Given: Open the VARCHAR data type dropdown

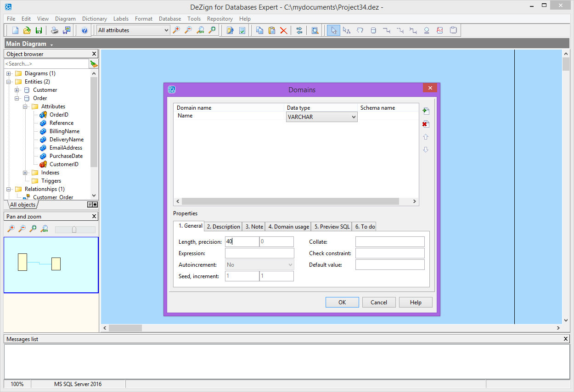Looking at the screenshot, I should [x=354, y=117].
